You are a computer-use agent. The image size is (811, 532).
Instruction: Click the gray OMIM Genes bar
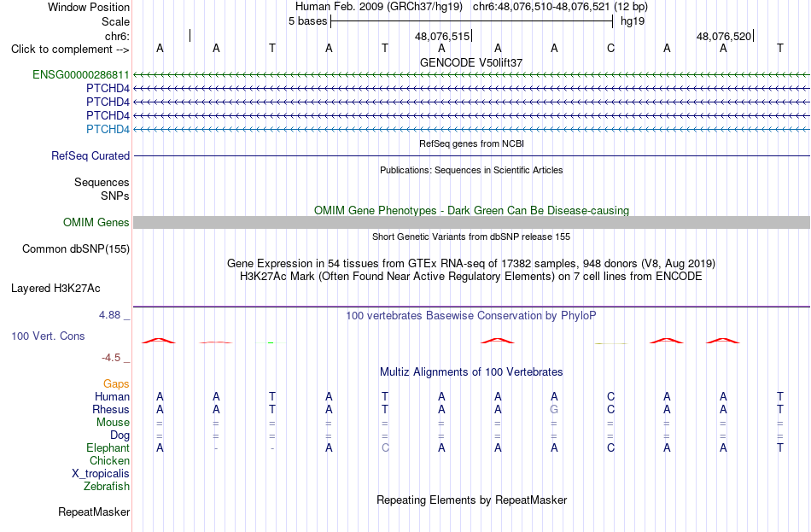pos(471,223)
